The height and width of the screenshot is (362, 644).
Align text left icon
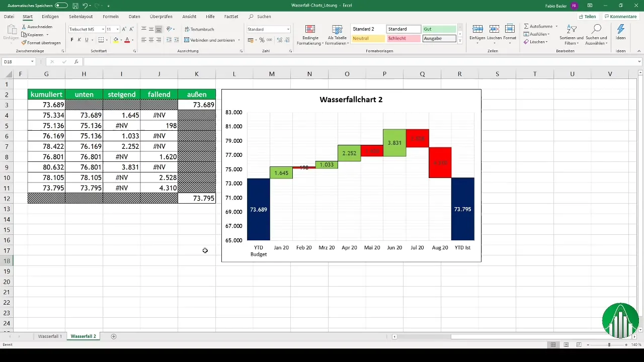coord(144,40)
